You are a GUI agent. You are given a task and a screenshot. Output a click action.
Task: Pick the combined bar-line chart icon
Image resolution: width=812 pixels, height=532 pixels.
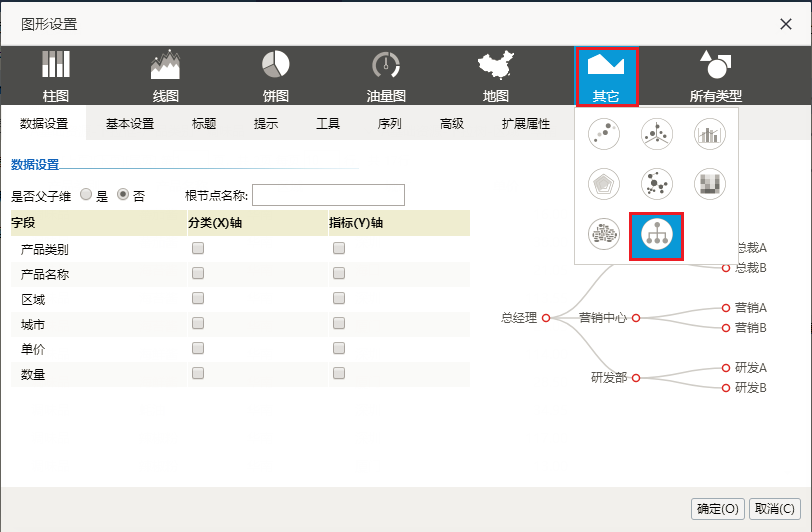click(709, 134)
